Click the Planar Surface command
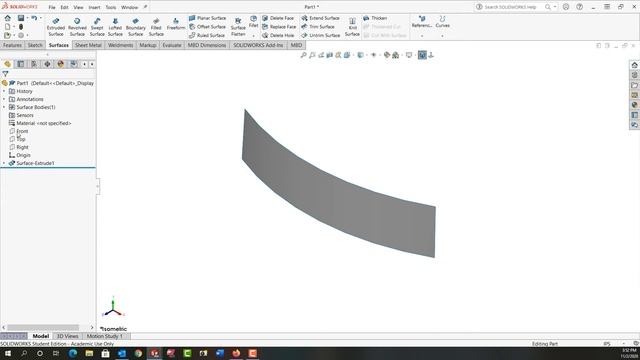The image size is (640, 360). coord(207,18)
